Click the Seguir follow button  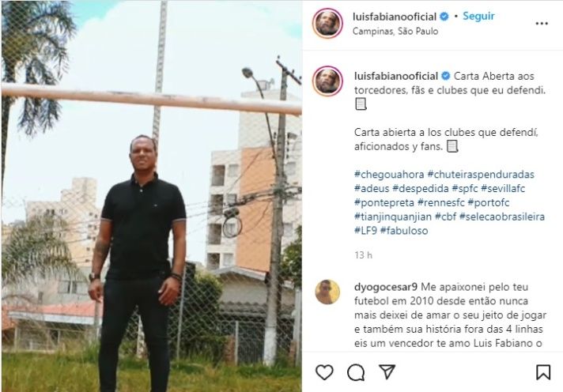pyautogui.click(x=478, y=16)
